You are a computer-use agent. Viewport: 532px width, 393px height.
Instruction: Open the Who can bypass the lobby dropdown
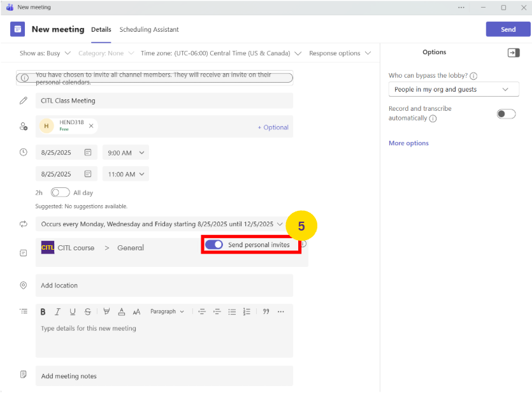click(x=454, y=89)
